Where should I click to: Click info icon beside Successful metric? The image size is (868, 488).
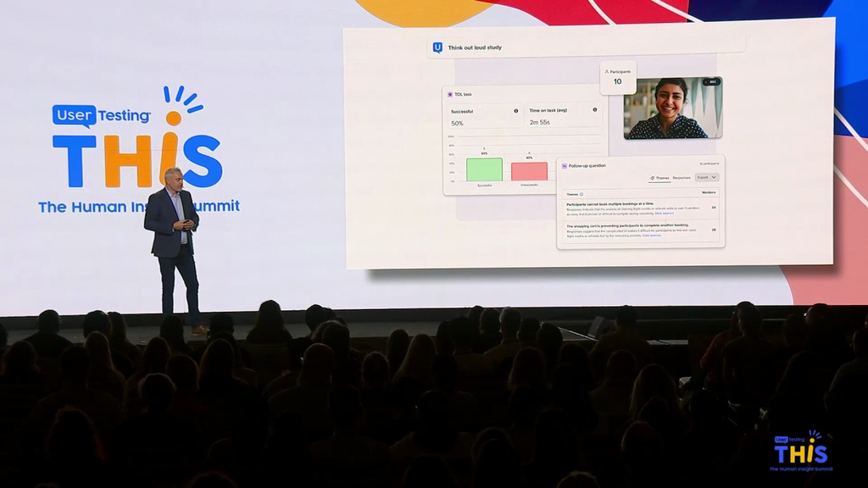[x=515, y=111]
